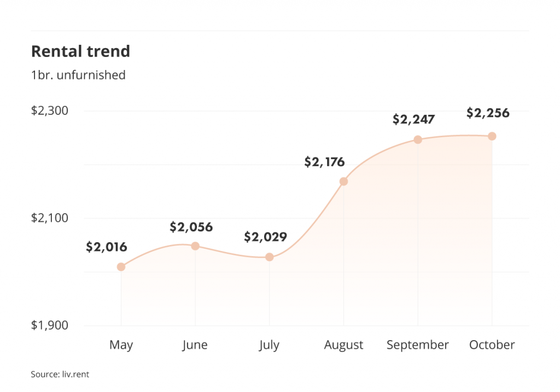Image resolution: width=560 pixels, height=392 pixels.
Task: Click the August data point marker
Action: point(343,182)
